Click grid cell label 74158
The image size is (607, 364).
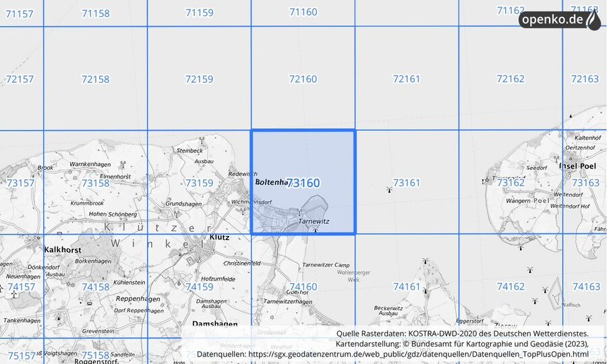point(96,286)
